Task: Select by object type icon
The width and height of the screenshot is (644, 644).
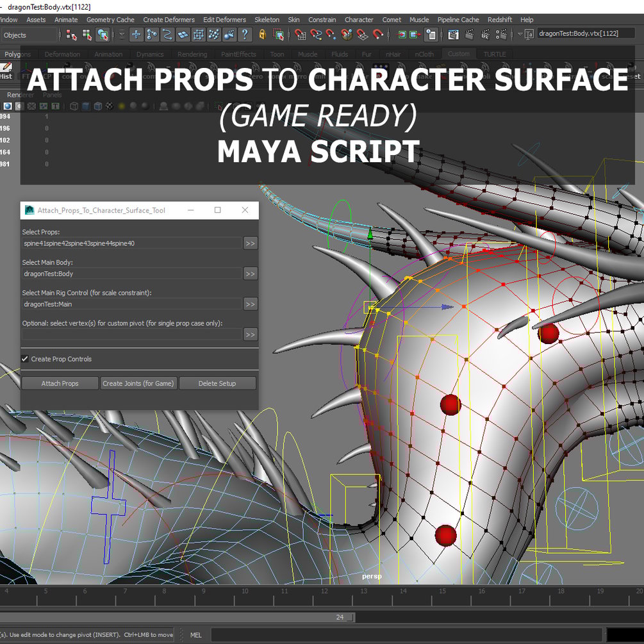Action: click(x=87, y=35)
